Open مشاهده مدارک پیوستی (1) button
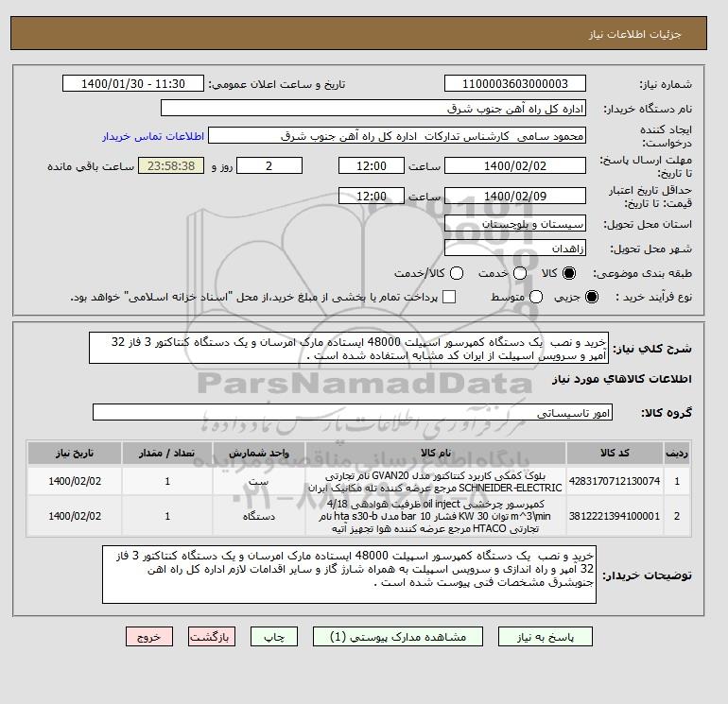728x704 pixels. (x=398, y=636)
